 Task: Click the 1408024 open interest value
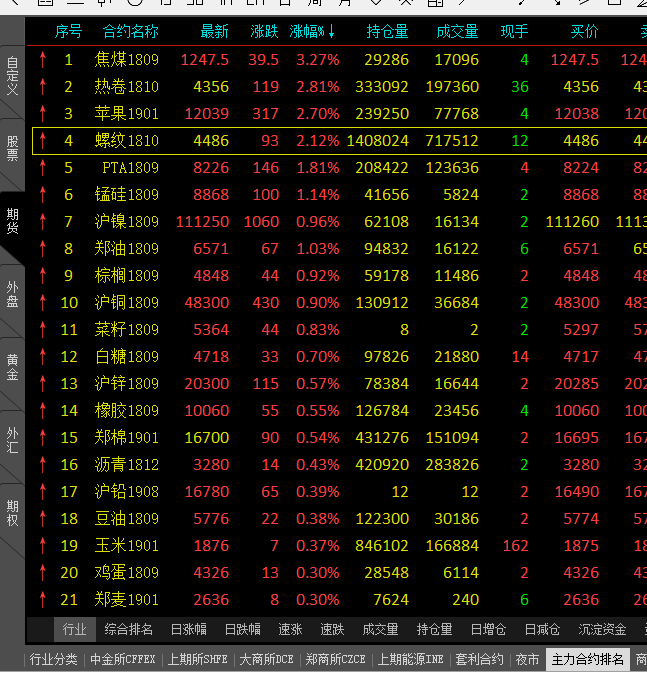tap(377, 141)
